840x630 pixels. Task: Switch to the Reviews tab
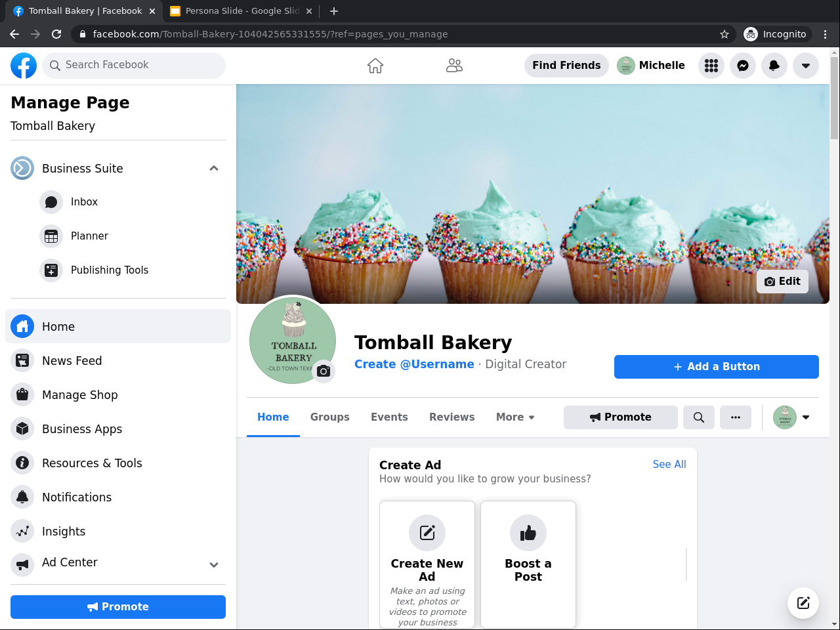coord(452,417)
